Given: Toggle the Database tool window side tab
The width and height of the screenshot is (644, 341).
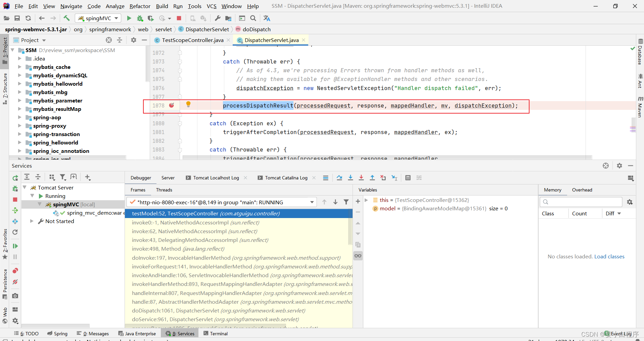Looking at the screenshot, I should 640,52.
